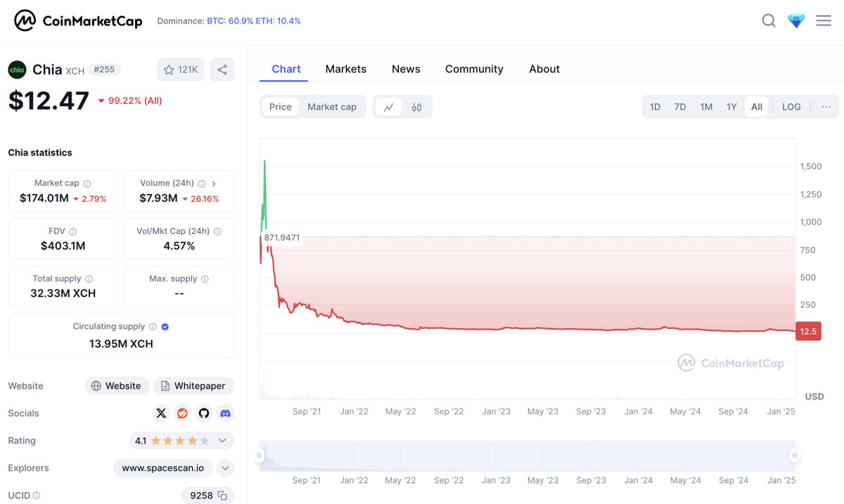
Task: Toggle LOG scale on the chart
Action: click(791, 106)
